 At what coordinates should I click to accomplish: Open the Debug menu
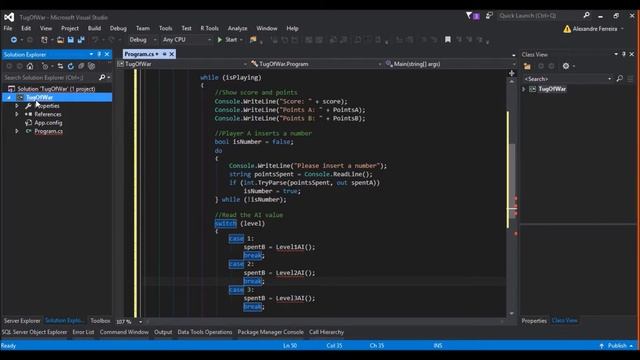(118, 28)
